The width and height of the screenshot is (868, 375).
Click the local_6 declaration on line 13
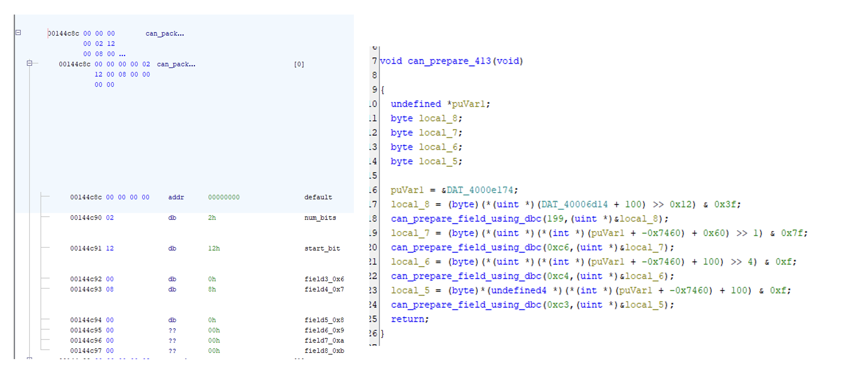(438, 147)
